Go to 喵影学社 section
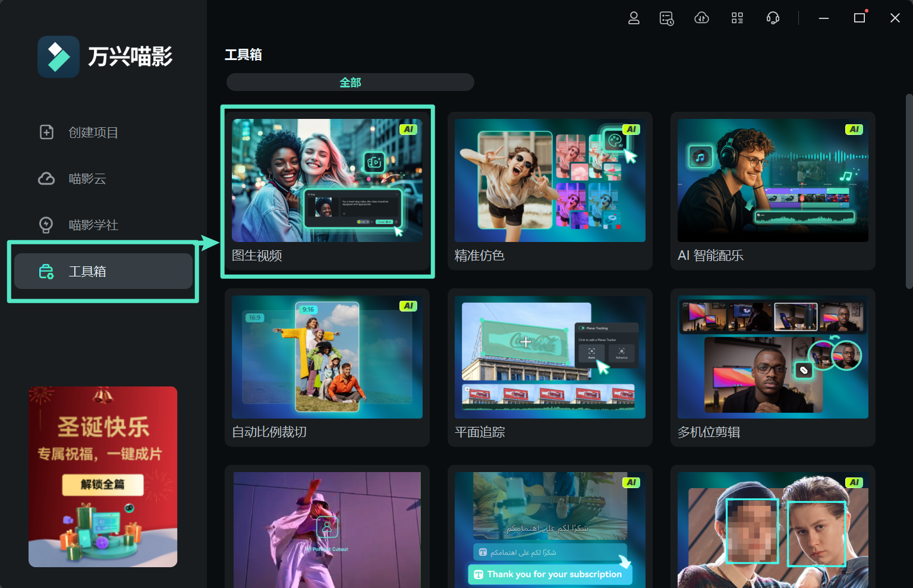This screenshot has height=588, width=913. pos(103,225)
